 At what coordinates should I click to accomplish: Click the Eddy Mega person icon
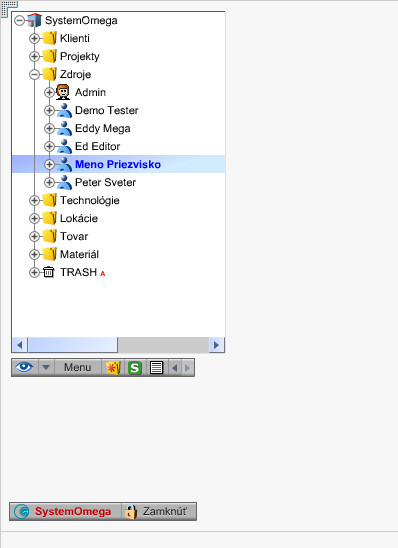point(64,128)
